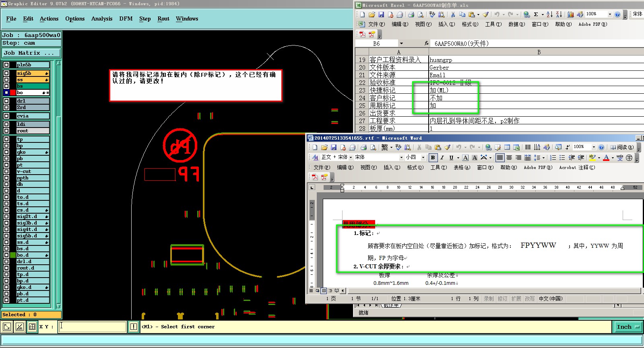The height and width of the screenshot is (348, 644).
Task: Click Word highlight color button
Action: click(x=592, y=158)
